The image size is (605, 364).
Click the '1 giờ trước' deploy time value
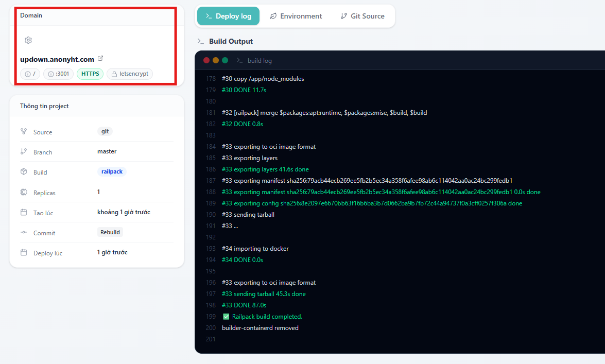click(112, 252)
